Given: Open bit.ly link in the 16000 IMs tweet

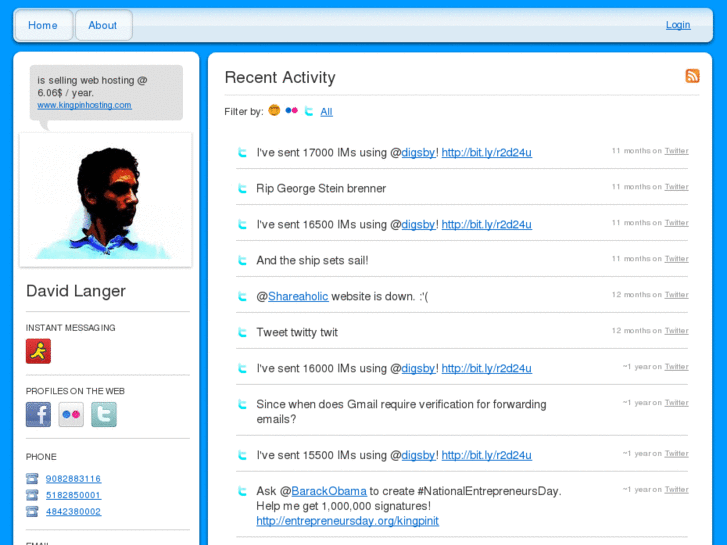Looking at the screenshot, I should tap(486, 368).
